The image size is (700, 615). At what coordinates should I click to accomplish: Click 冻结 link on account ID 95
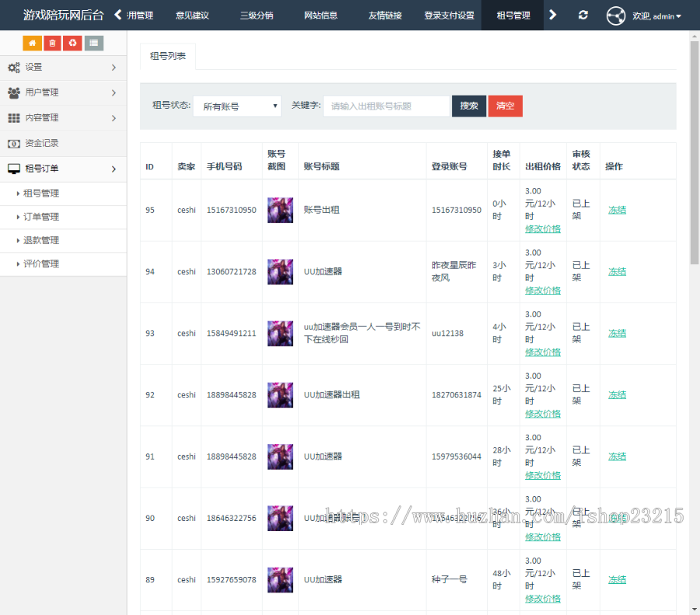click(x=617, y=209)
